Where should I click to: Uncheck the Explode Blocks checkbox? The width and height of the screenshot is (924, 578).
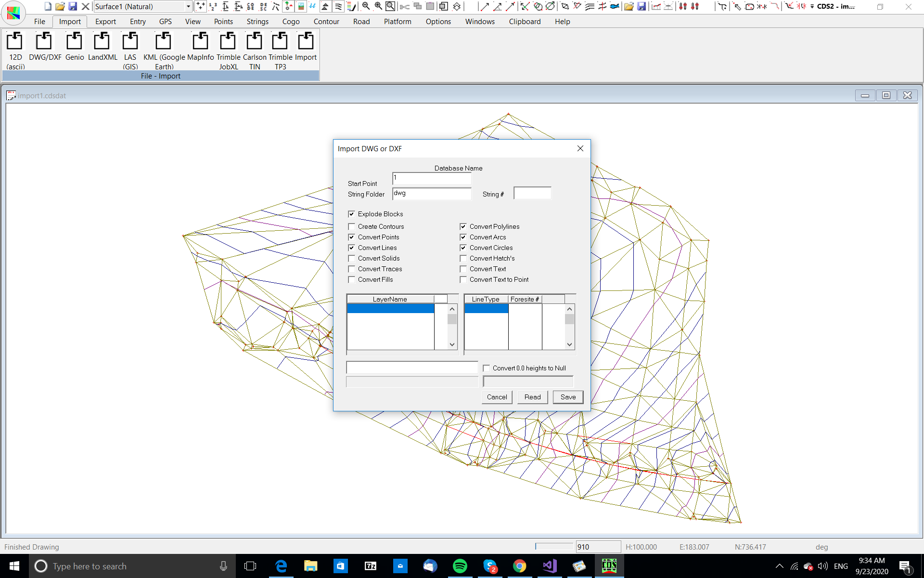pos(352,214)
